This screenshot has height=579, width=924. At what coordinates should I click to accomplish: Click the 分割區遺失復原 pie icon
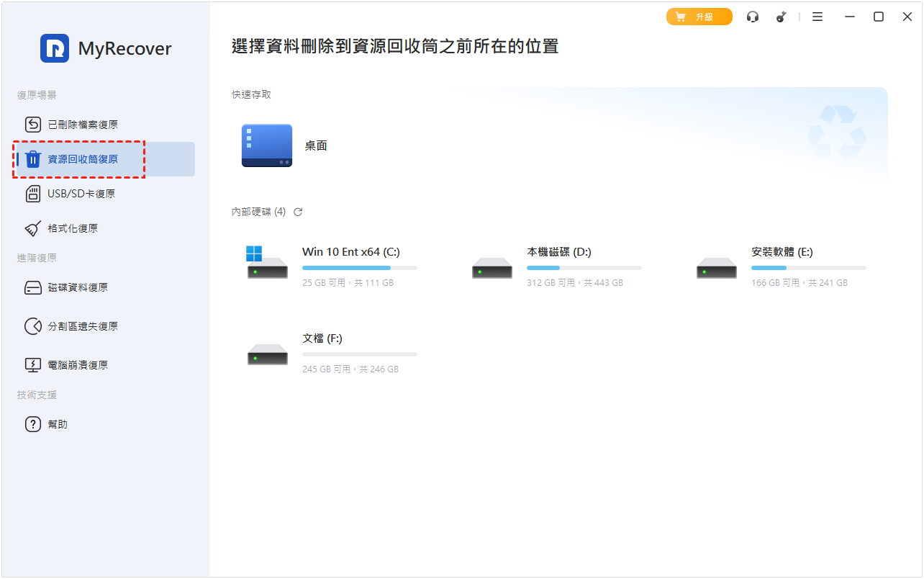33,326
